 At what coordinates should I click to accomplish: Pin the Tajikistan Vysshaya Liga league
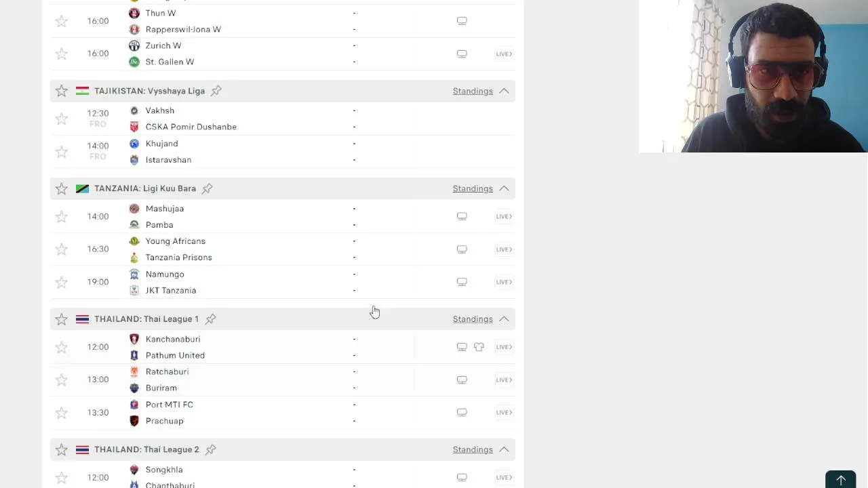coord(216,91)
